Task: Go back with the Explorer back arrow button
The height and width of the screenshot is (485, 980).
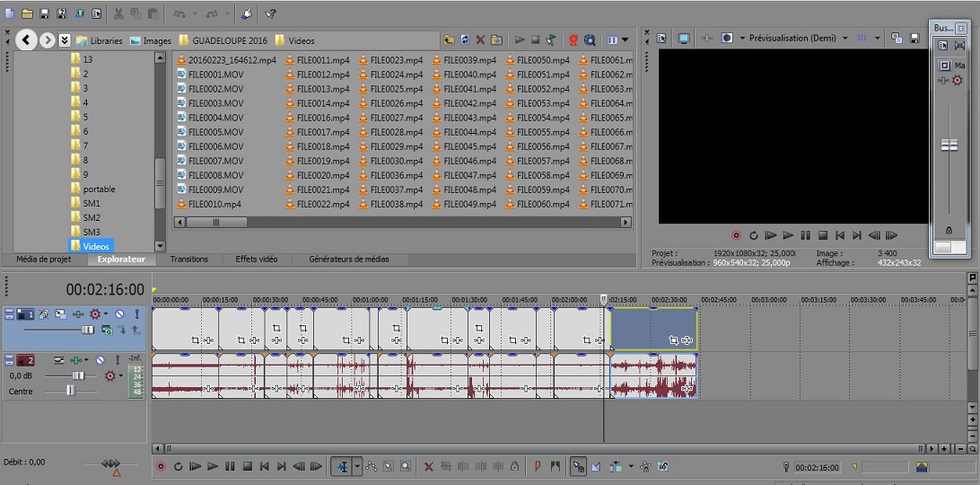Action: (26, 40)
